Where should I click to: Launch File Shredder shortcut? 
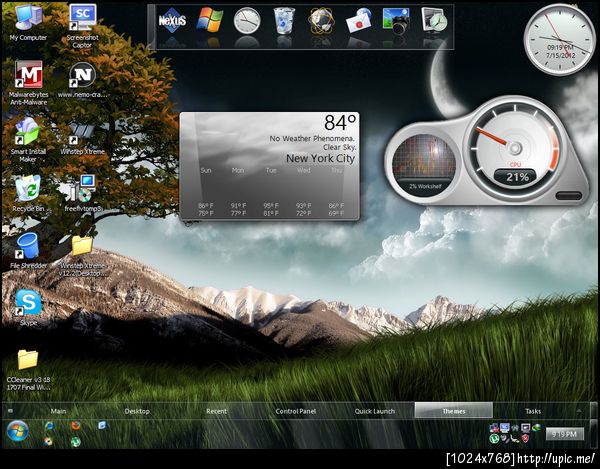[28, 251]
